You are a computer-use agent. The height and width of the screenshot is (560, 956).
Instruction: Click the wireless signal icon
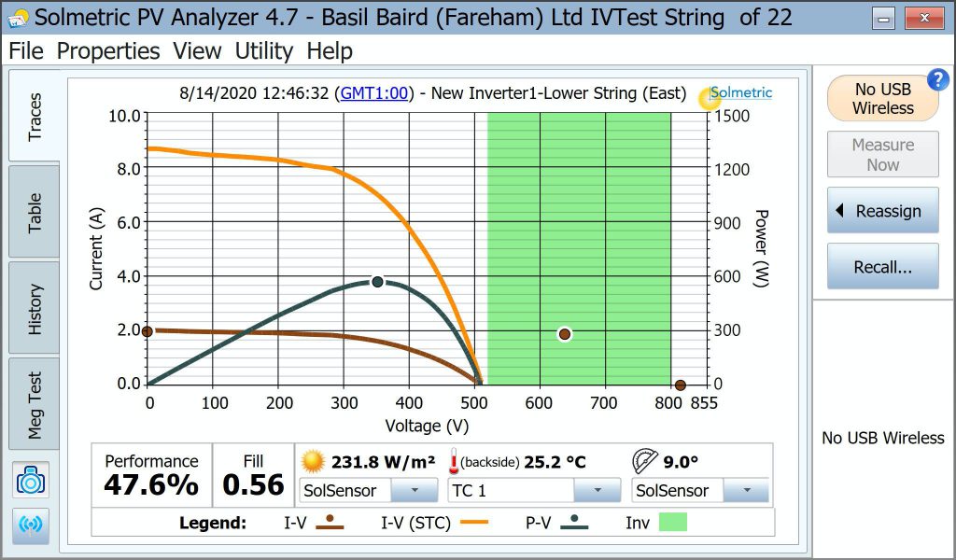click(x=31, y=524)
